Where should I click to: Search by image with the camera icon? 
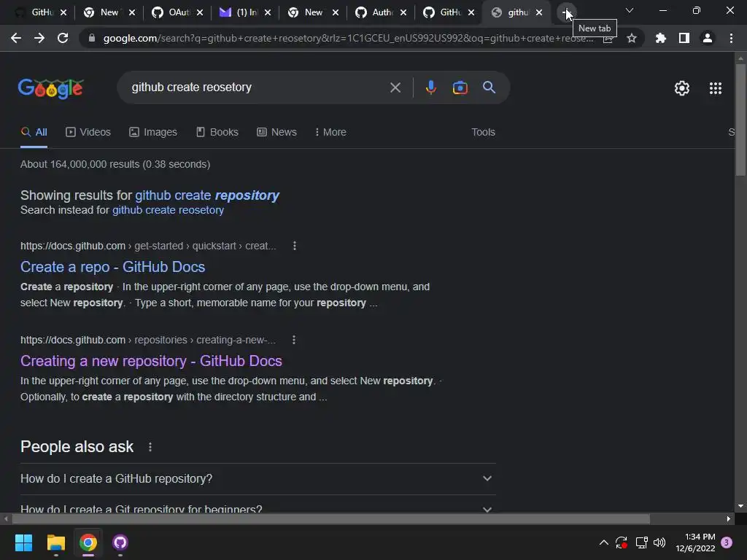(460, 87)
